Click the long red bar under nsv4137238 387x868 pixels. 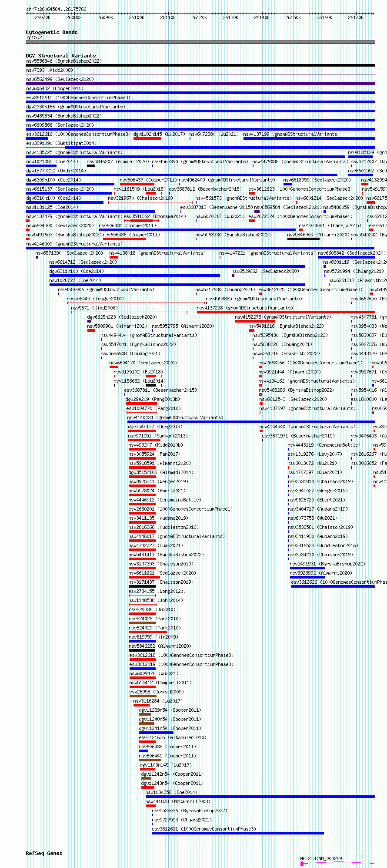[x=286, y=312]
